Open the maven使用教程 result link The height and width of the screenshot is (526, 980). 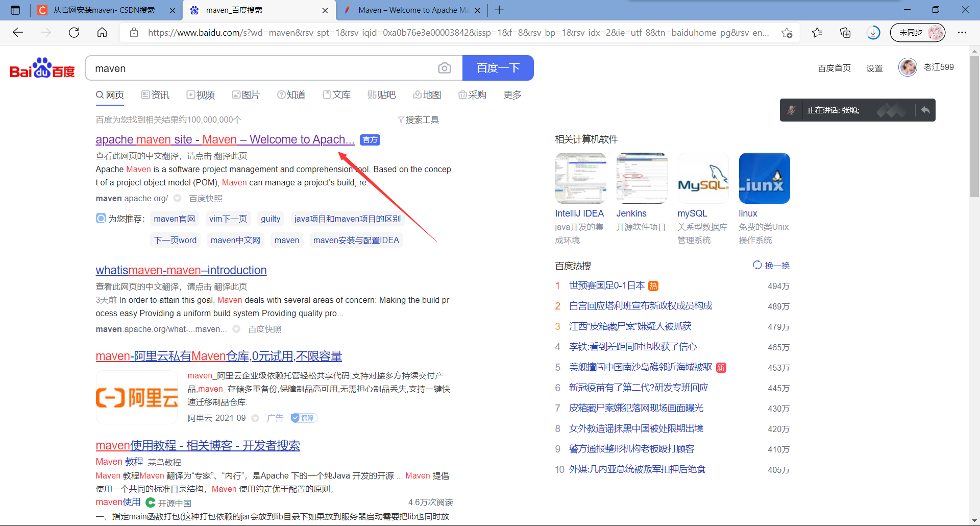point(198,445)
